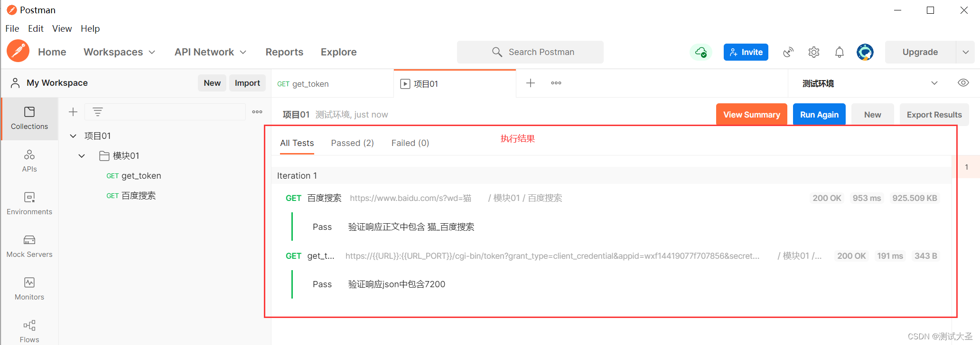Open the 测试环境 environment selector
This screenshot has height=345, width=980.
point(869,83)
